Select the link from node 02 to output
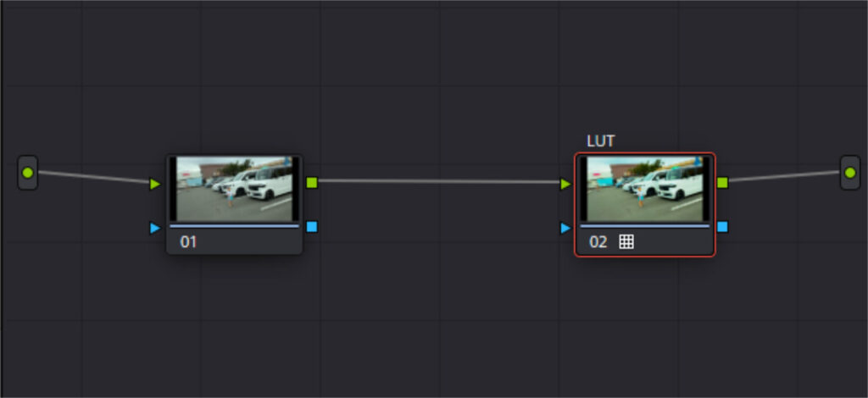Image resolution: width=868 pixels, height=398 pixels. (x=785, y=176)
